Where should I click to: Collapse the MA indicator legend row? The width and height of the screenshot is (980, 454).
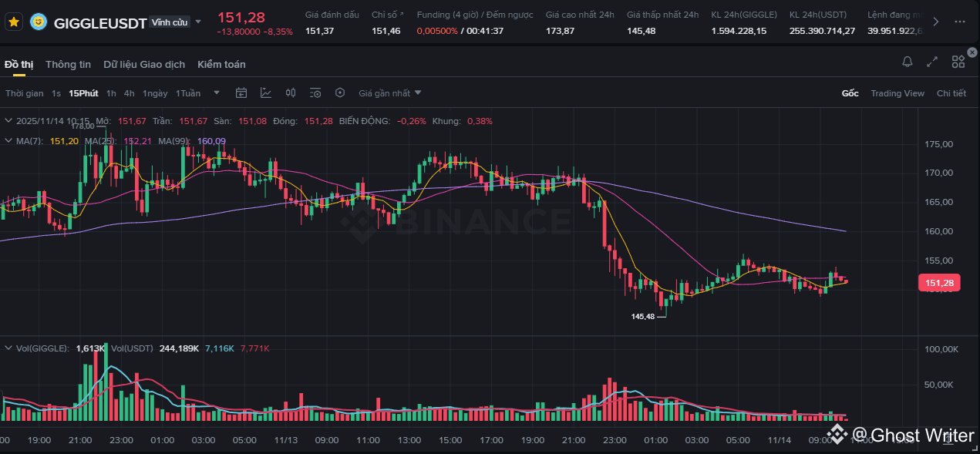click(8, 141)
